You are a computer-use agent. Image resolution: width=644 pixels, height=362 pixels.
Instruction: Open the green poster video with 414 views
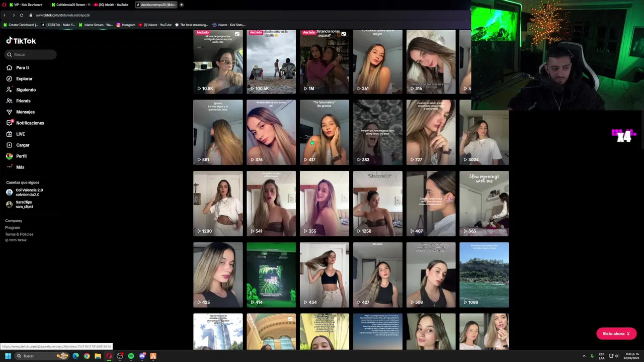pos(271,275)
